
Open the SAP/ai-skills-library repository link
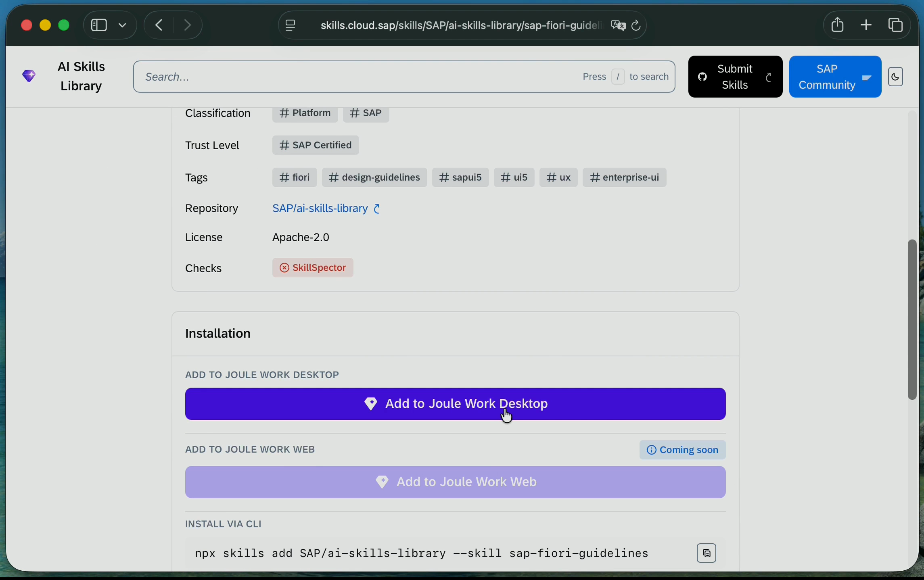click(x=326, y=209)
